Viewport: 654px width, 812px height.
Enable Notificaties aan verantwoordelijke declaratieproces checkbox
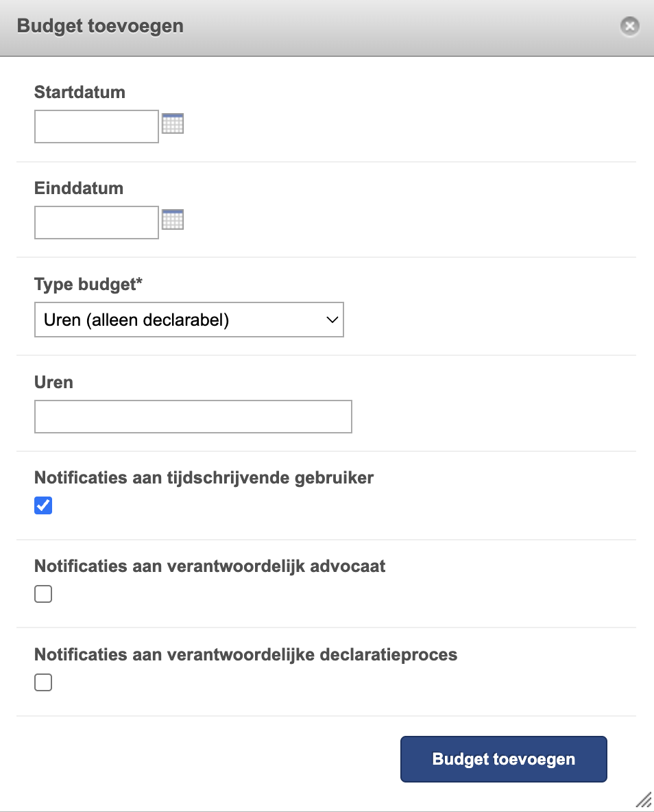click(x=43, y=683)
